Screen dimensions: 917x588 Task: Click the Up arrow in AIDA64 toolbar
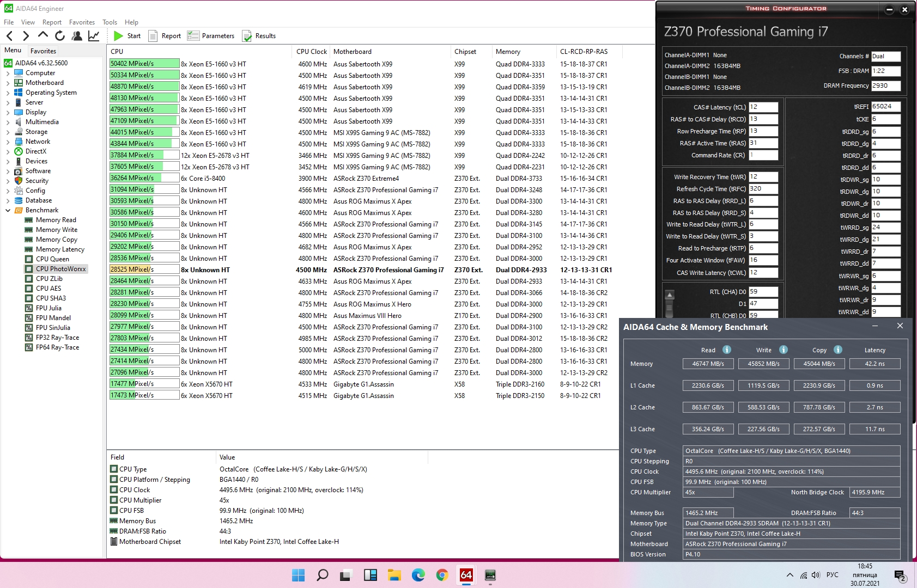click(x=42, y=35)
